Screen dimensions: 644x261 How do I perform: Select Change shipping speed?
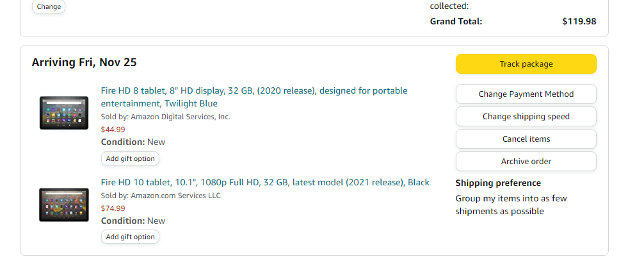click(x=526, y=117)
